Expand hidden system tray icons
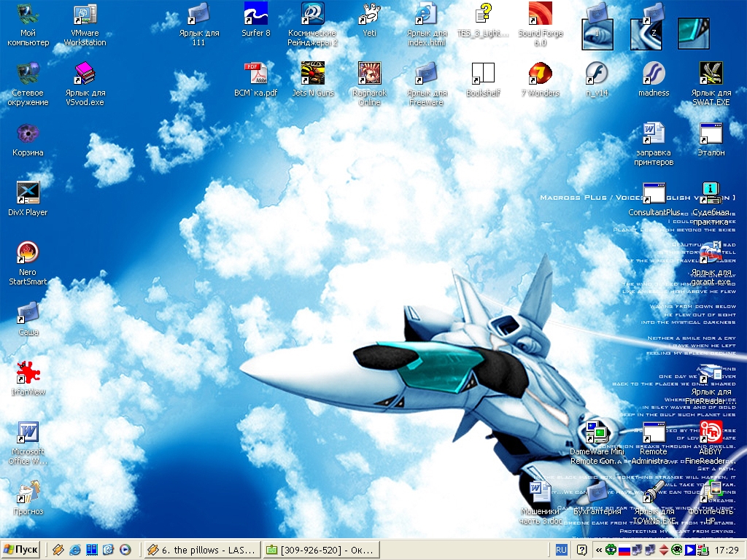 click(x=599, y=550)
